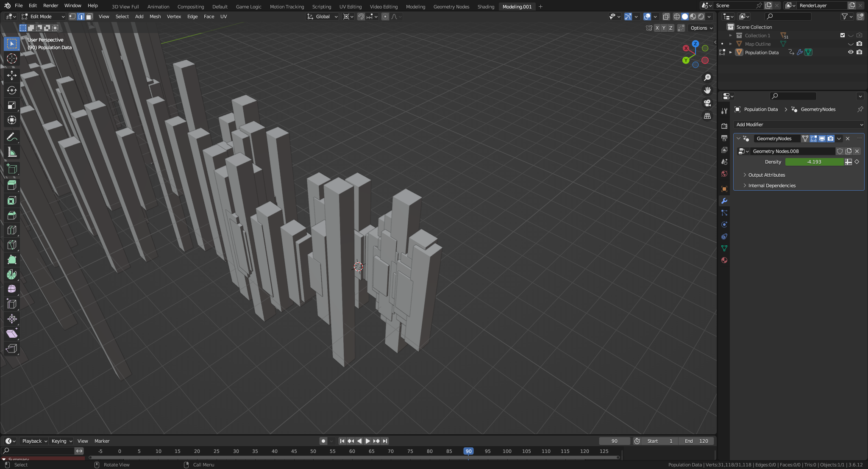Add new workspace with plus button
Screen dimensions: 868x469
540,6
